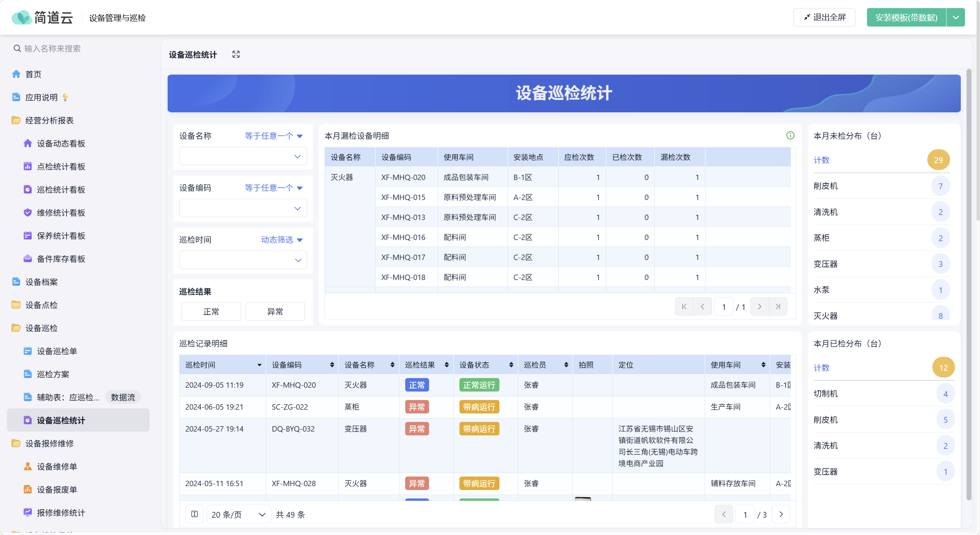Open 设备名称 condition dropdown 等于任意一个
This screenshot has width=980, height=535.
click(274, 136)
